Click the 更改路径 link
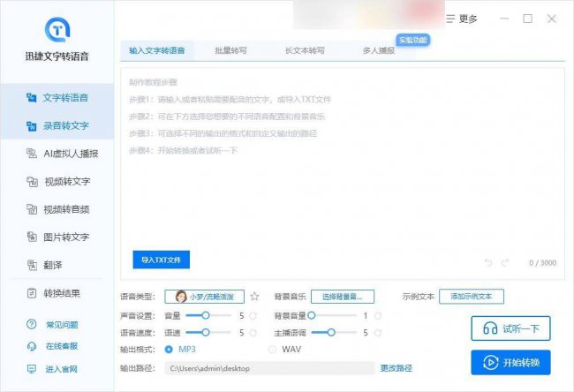 click(x=397, y=368)
